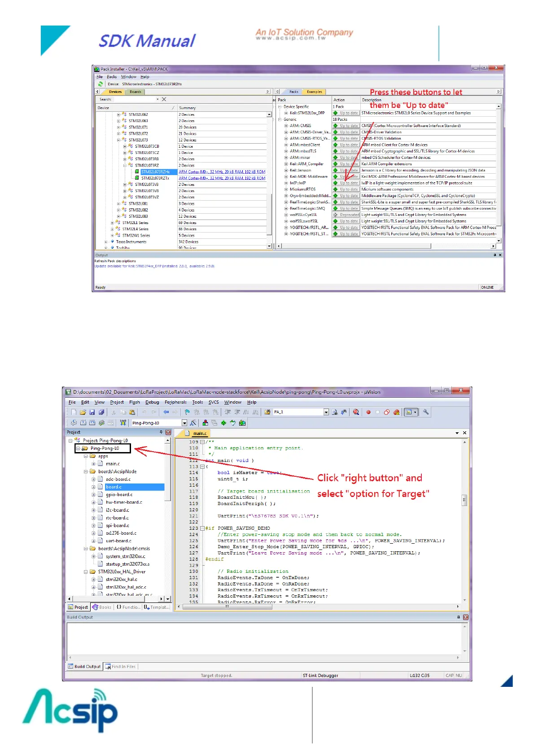Click Select Software Packs green diamond icon
The image size is (534, 756).
(223, 422)
